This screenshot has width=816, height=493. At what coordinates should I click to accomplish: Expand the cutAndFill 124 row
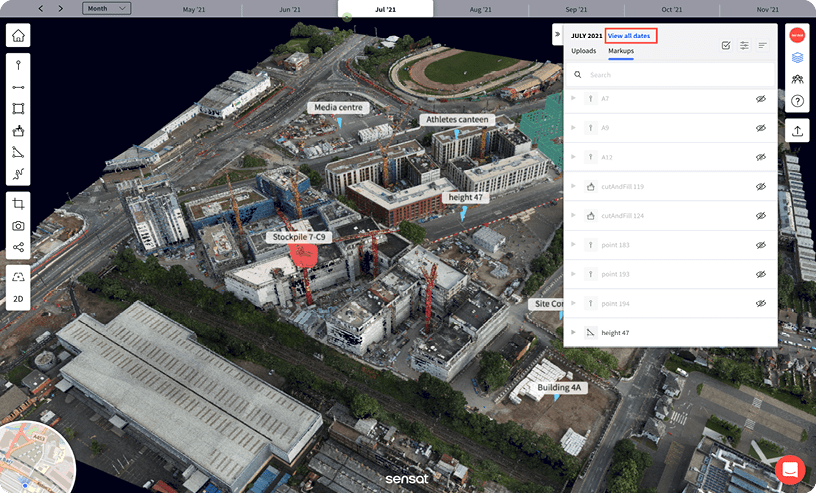573,215
